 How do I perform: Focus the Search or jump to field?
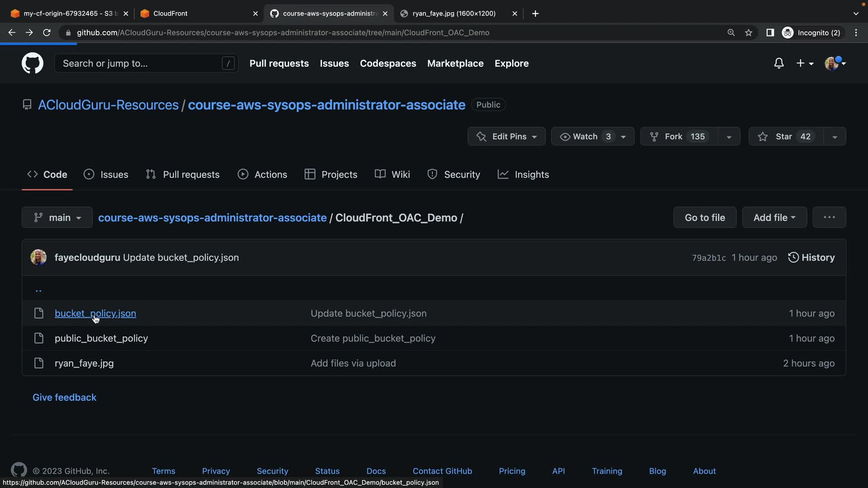click(140, 63)
